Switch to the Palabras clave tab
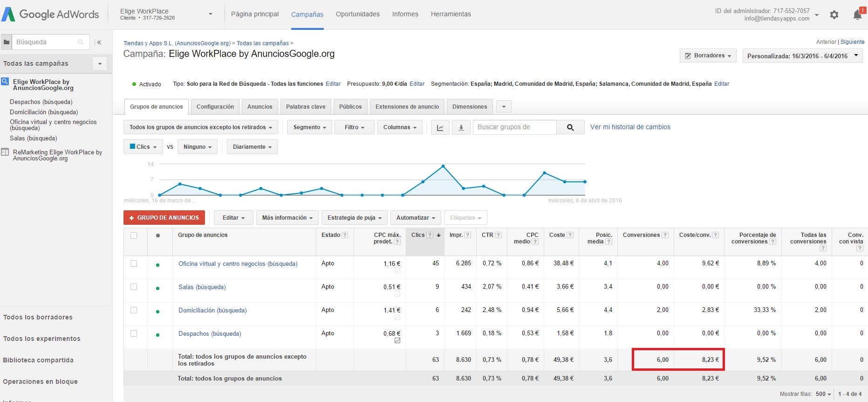868x402 pixels. click(x=306, y=107)
